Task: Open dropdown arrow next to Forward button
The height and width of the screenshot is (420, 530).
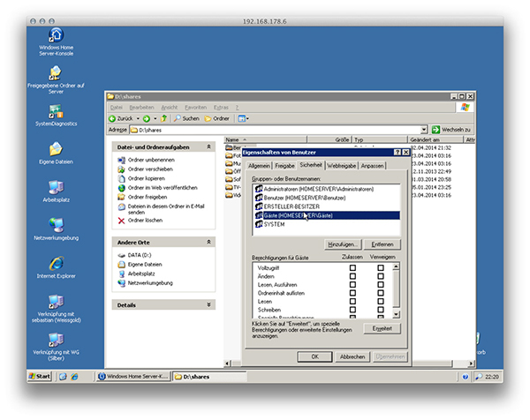Action: pyautogui.click(x=155, y=118)
